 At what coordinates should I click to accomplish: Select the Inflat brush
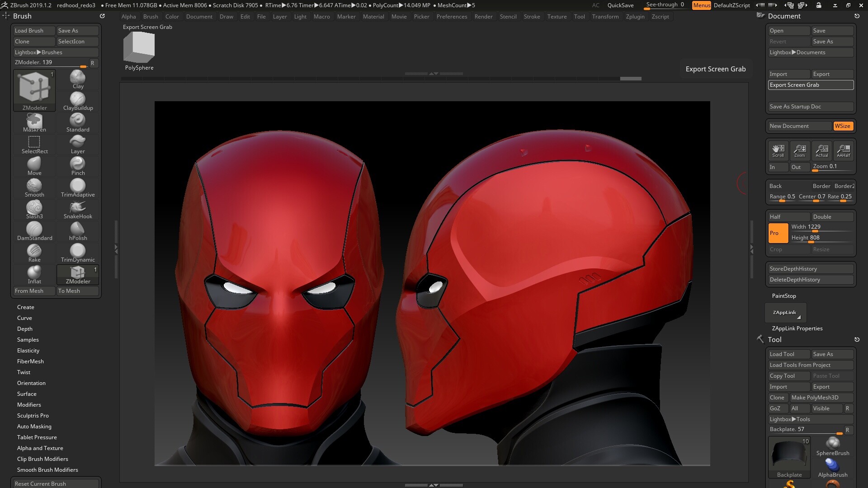click(x=34, y=275)
